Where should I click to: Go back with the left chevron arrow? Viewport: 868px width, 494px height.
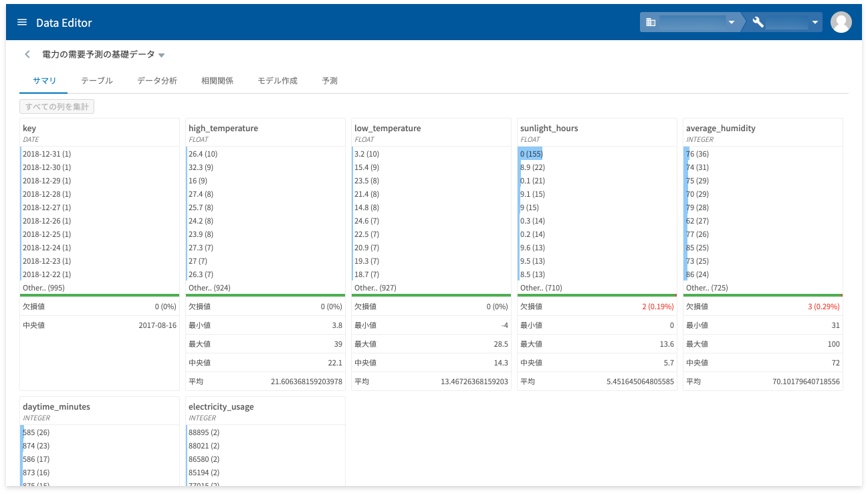click(x=27, y=54)
